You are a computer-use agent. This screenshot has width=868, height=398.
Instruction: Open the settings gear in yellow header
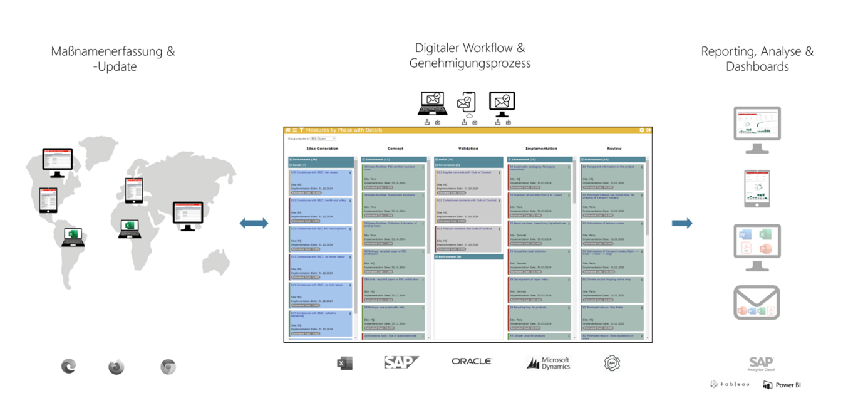coord(641,130)
